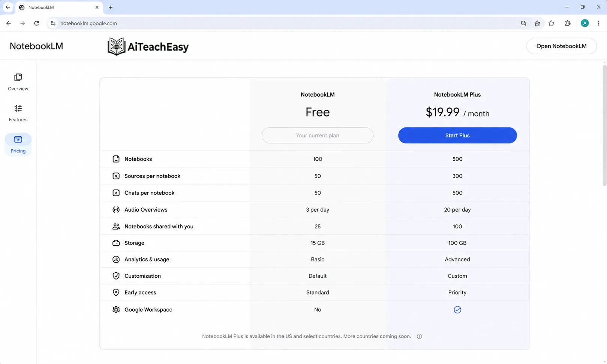
Task: Click the Sources per notebook icon
Action: pyautogui.click(x=116, y=176)
